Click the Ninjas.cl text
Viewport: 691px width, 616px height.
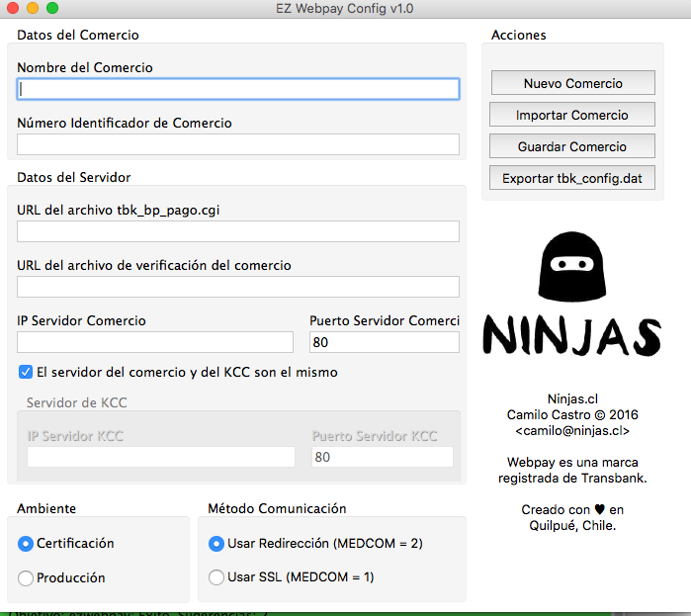coord(572,398)
